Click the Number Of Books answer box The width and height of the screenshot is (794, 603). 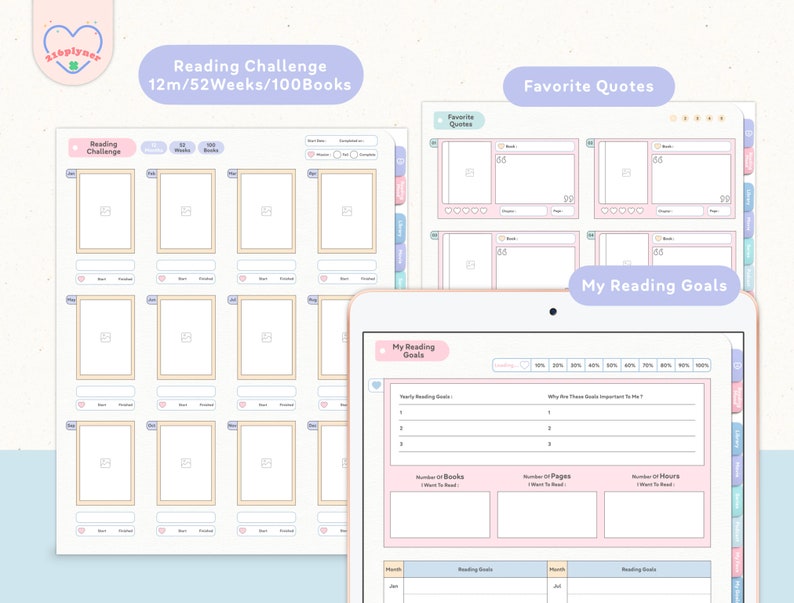(440, 514)
